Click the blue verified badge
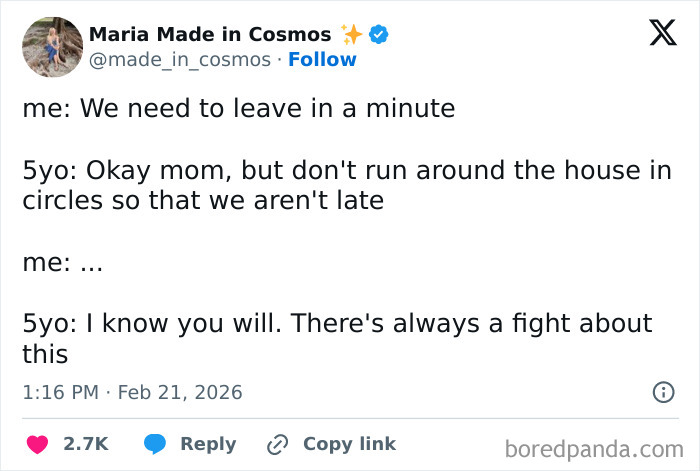 379,35
